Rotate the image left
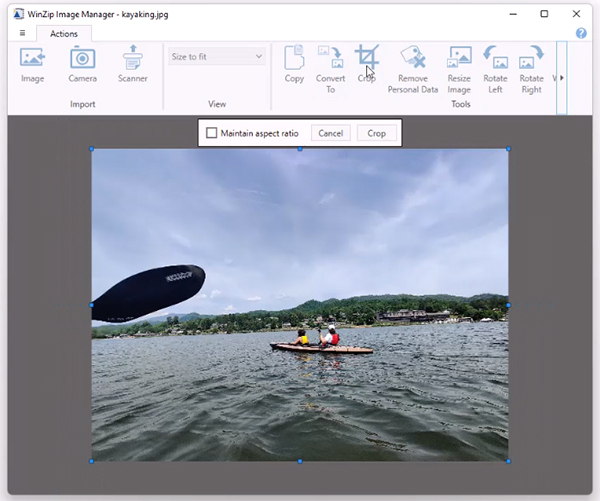The image size is (600, 501). tap(495, 59)
